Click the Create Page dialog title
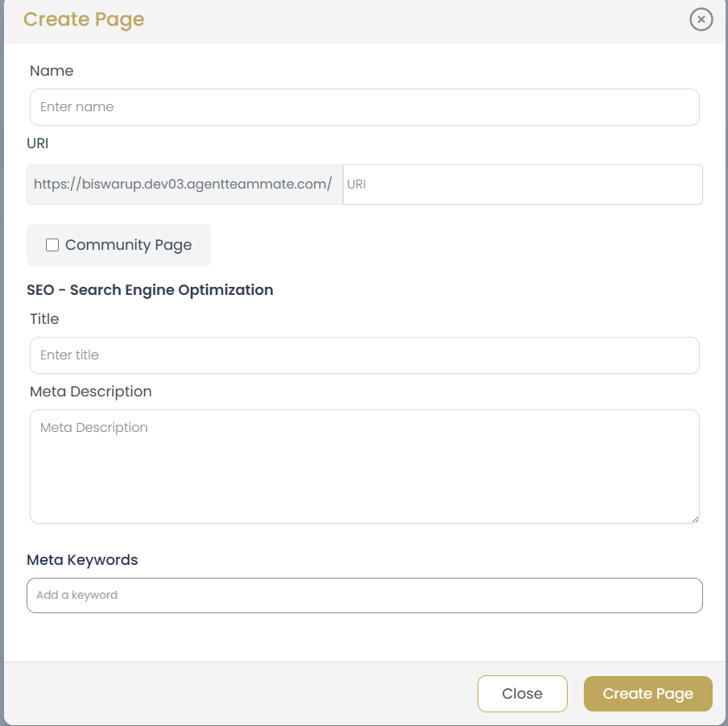Image resolution: width=728 pixels, height=726 pixels. (84, 19)
